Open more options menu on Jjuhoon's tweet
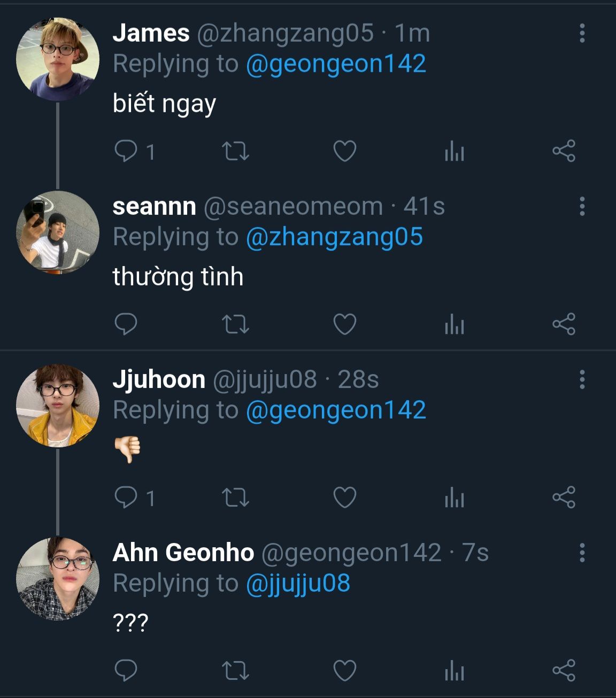This screenshot has height=698, width=616. tap(582, 379)
